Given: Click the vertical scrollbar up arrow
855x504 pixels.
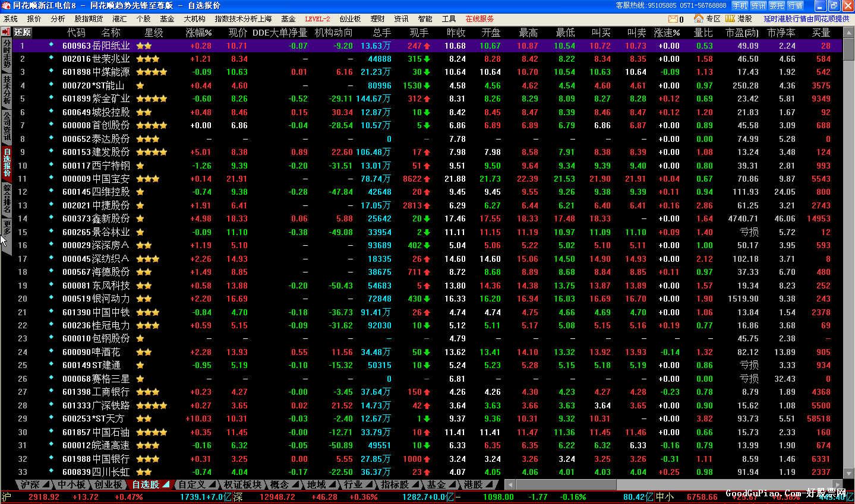Looking at the screenshot, I should coord(848,31).
